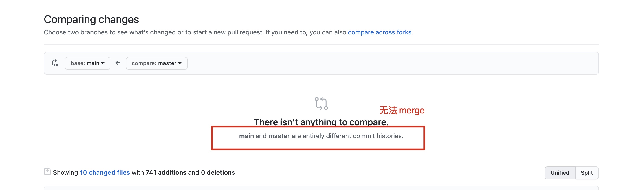Click the Comparing changes heading
Screen dimensions: 644x190
tap(91, 19)
